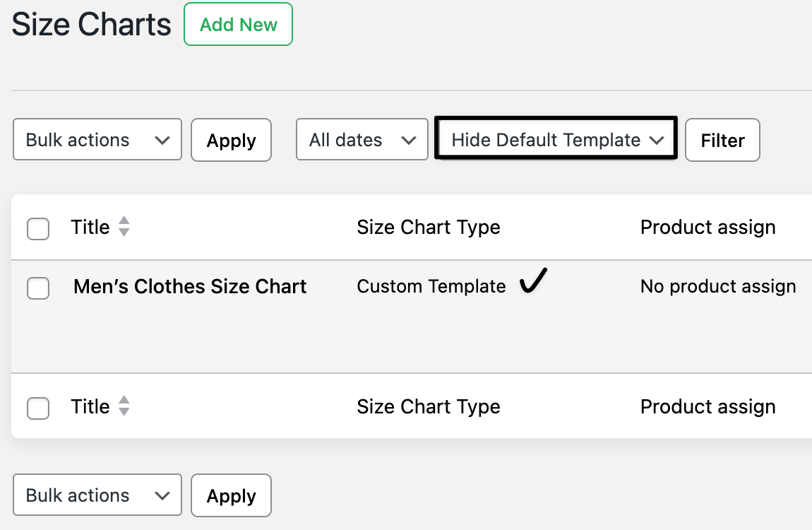
Task: Tick the bottom select-all checkbox
Action: [38, 408]
